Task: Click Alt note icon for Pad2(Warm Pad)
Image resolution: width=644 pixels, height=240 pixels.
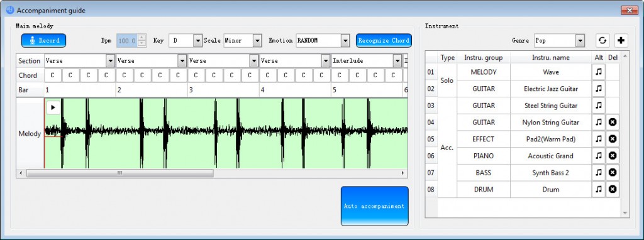Action: point(599,139)
